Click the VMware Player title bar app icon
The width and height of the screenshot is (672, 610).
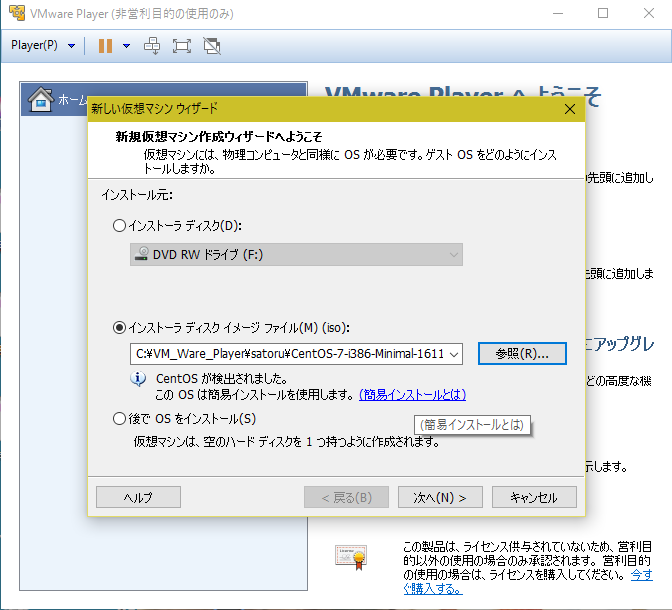17,13
